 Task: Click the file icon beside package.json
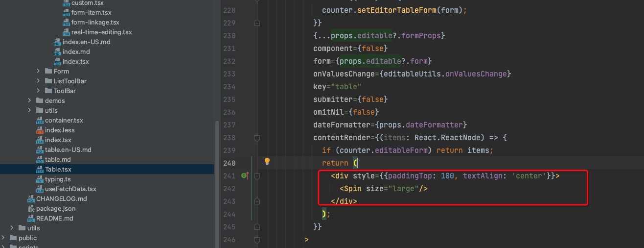click(x=31, y=209)
